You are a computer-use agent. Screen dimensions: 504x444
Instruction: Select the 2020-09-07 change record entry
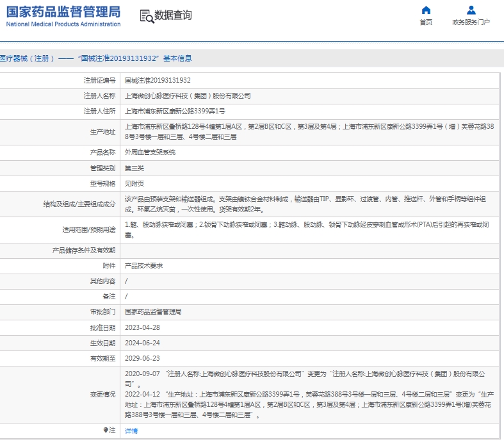[305, 379]
